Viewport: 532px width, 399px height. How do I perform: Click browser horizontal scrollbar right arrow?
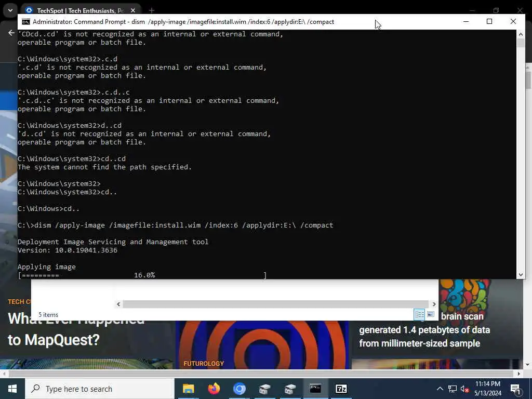pos(519,374)
